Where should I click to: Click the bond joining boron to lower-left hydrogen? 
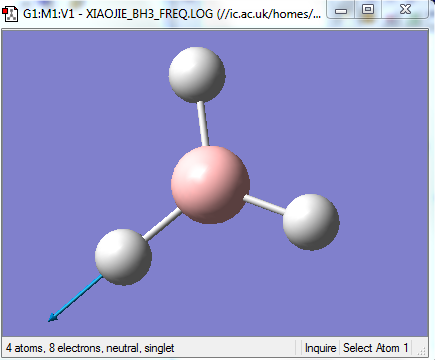(x=162, y=224)
